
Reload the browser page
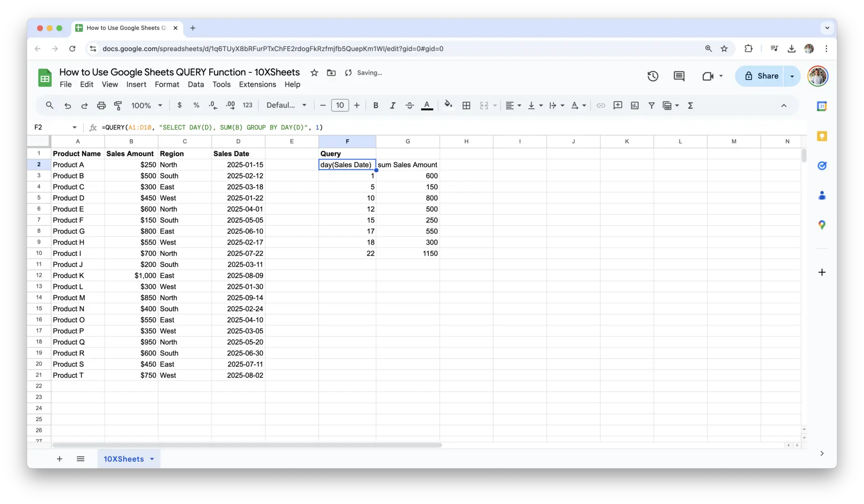click(72, 49)
